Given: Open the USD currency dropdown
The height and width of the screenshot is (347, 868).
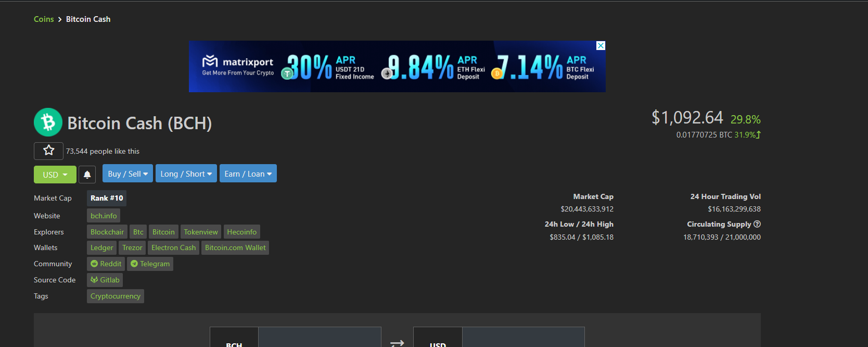Looking at the screenshot, I should 55,175.
